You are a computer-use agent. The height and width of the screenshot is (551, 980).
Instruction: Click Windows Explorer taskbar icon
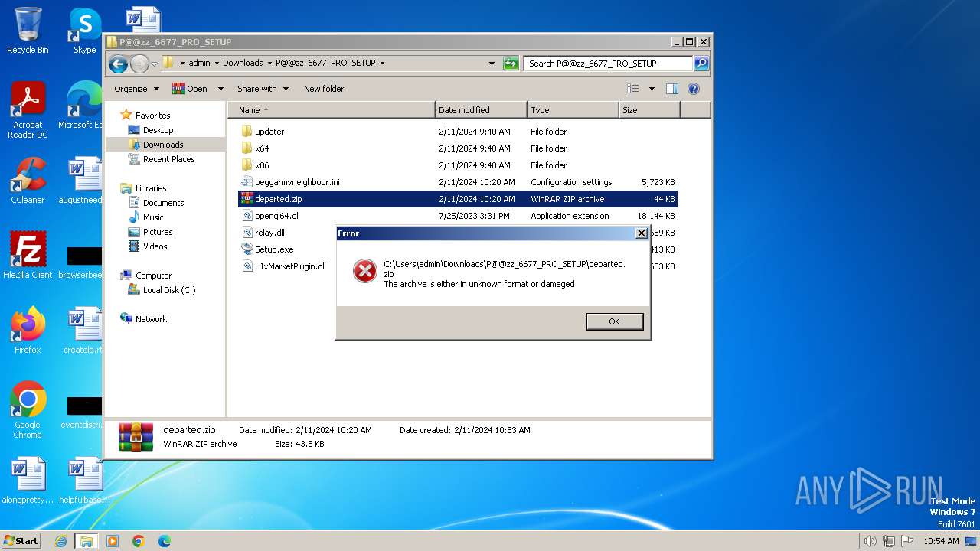87,541
